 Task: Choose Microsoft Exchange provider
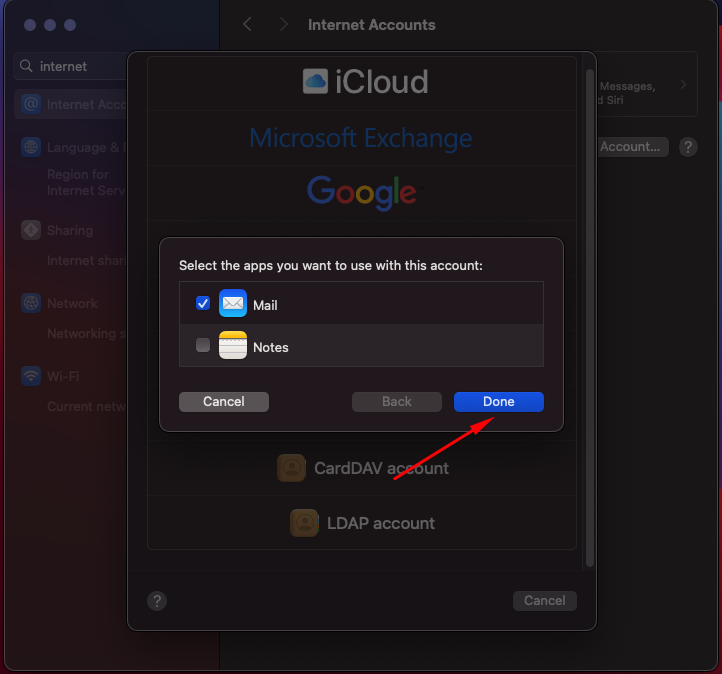(x=362, y=138)
